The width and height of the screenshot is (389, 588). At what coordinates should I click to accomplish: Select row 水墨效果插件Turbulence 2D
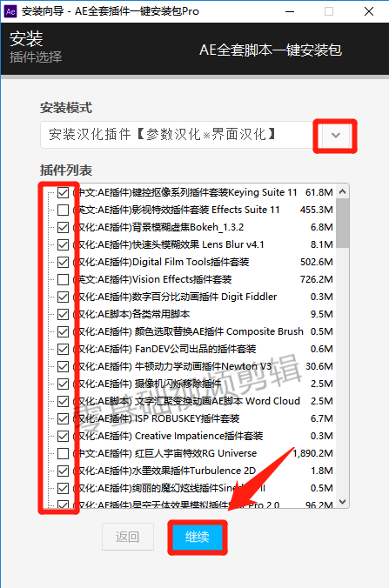pyautogui.click(x=164, y=471)
